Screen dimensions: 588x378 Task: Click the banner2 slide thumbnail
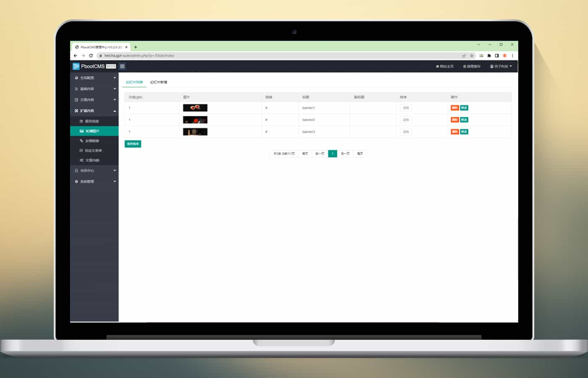point(195,120)
